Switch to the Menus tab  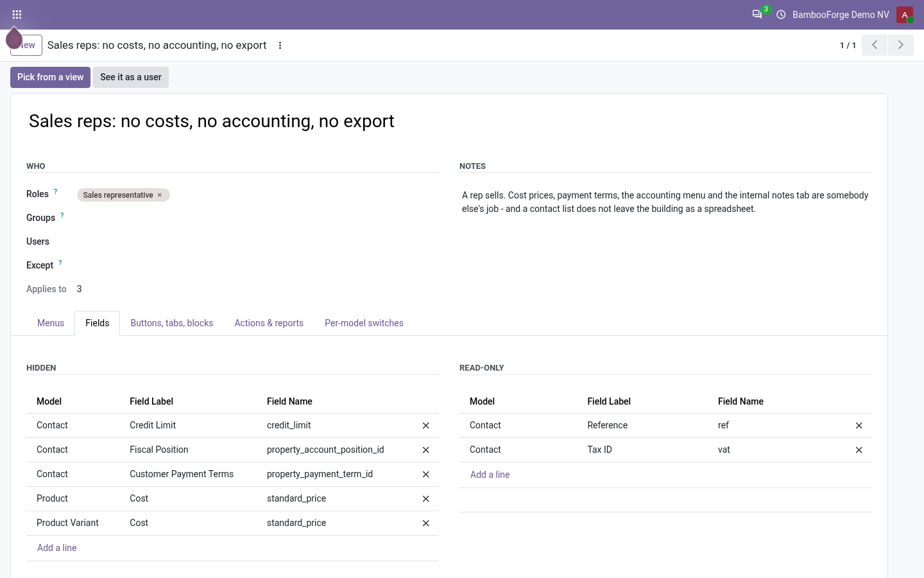[x=51, y=323]
